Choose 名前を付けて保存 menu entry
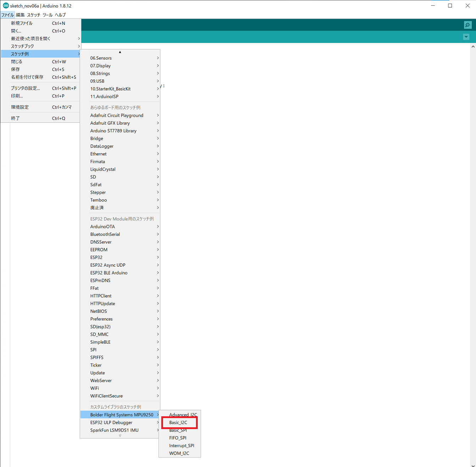Viewport: 476px width, 467px height. [27, 77]
